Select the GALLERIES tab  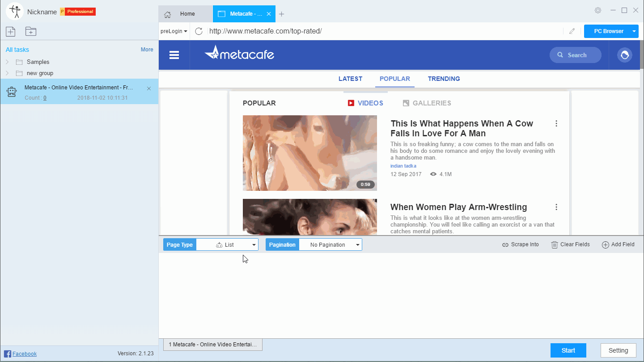[x=427, y=103]
